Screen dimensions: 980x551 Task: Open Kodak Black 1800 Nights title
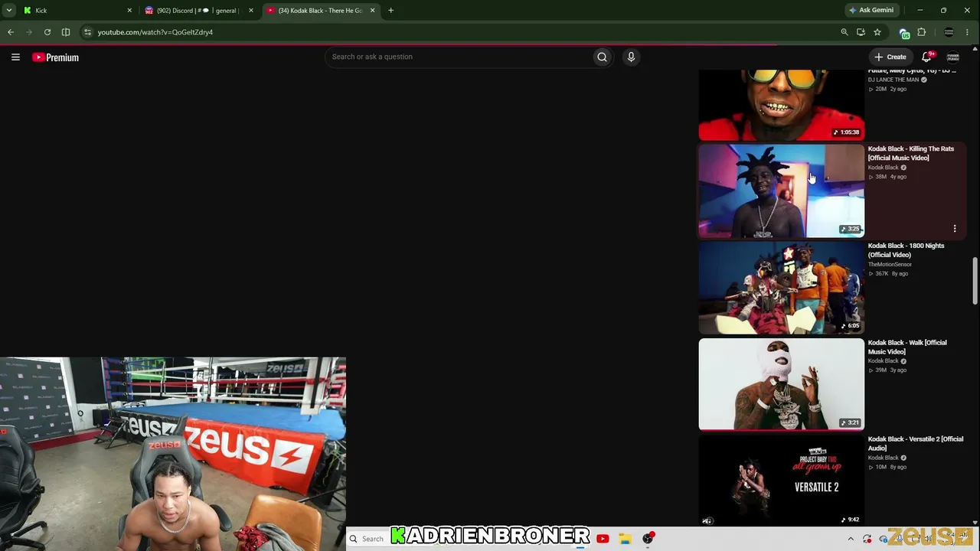(x=906, y=250)
